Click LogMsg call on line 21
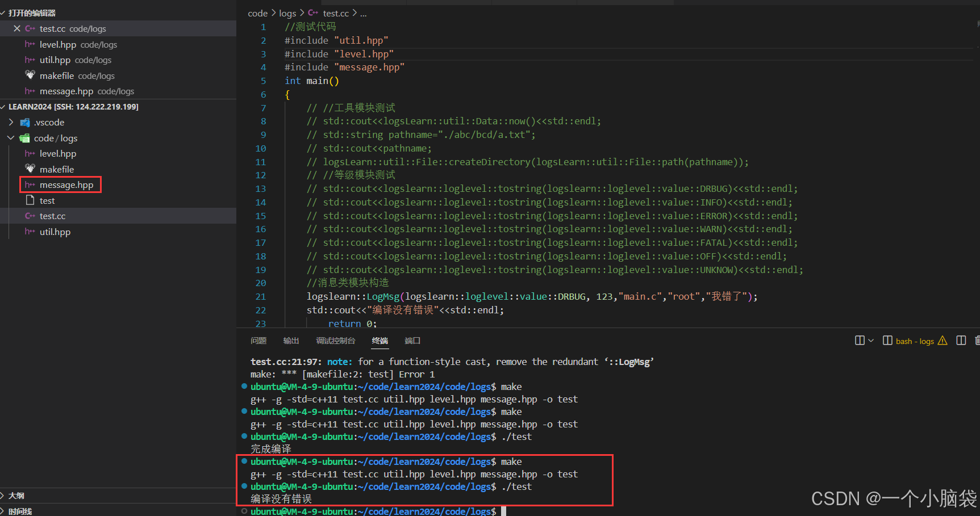 (x=383, y=296)
